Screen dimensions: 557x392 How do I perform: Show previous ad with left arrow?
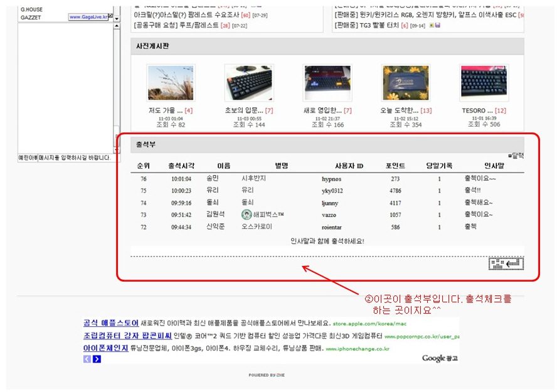(x=87, y=359)
